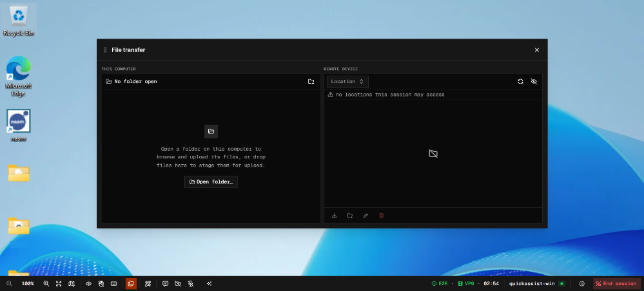Click the green connection status dot
644x291 pixels.
pyautogui.click(x=561, y=284)
